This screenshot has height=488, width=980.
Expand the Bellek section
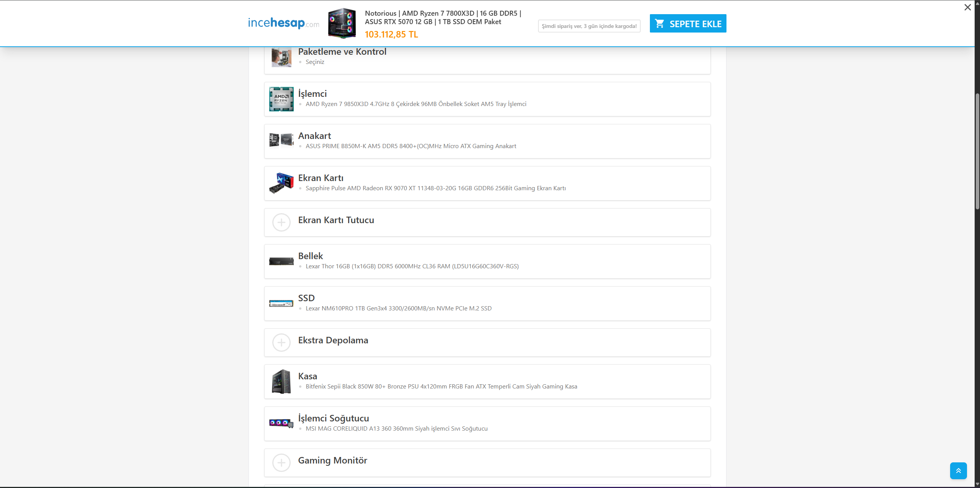pos(311,256)
